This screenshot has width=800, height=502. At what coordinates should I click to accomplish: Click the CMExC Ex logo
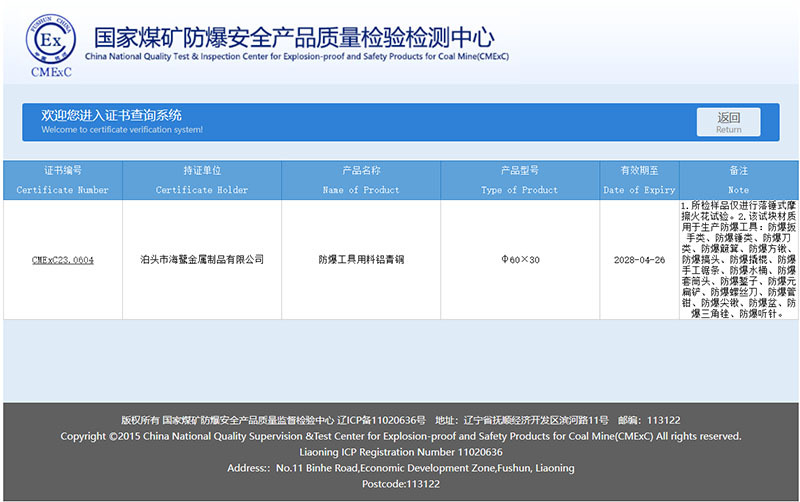[x=51, y=46]
